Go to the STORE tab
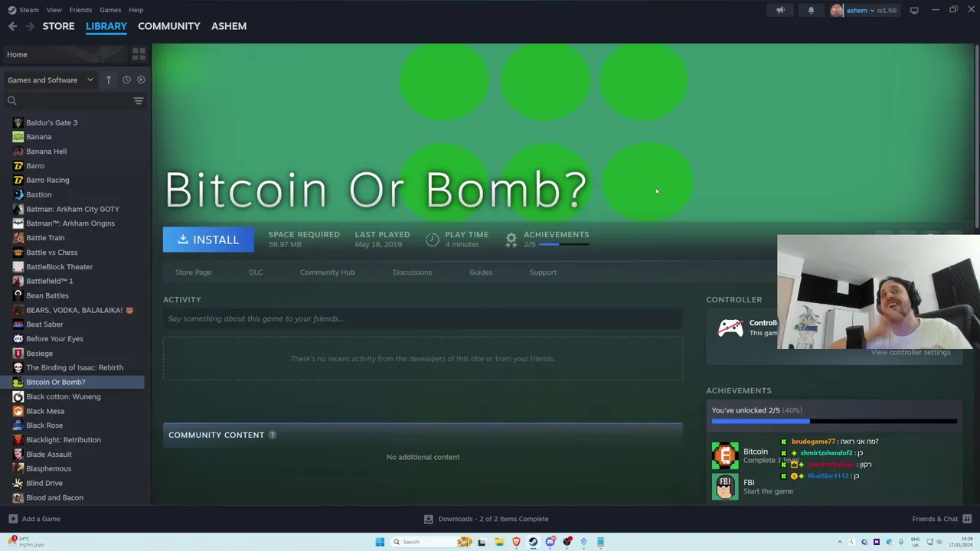 [58, 26]
